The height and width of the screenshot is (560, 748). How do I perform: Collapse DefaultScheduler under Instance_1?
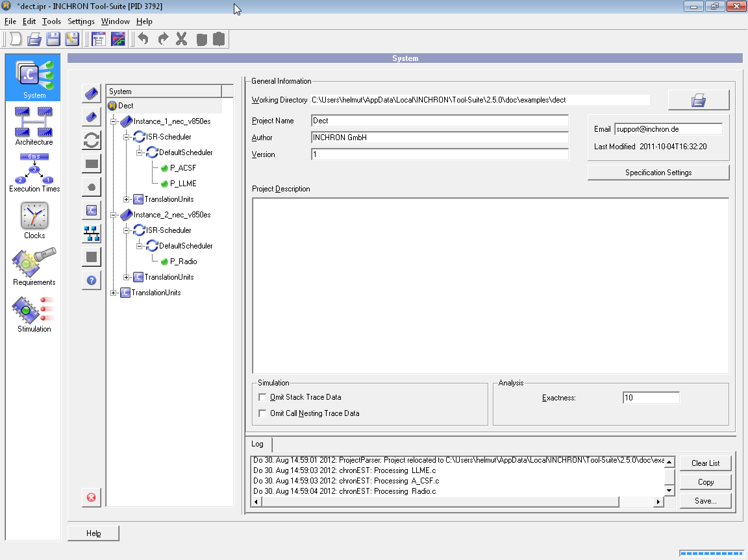[x=140, y=152]
